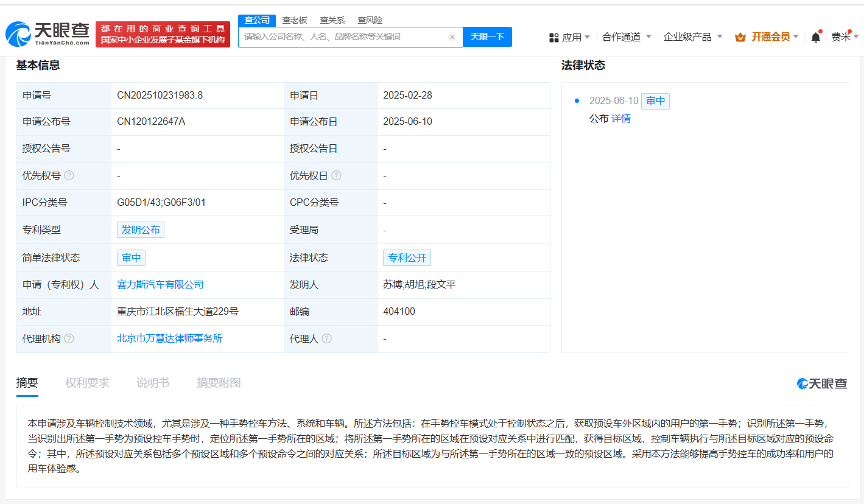
Task: Open the 赛力斯汽车有限公司 company link
Action: pyautogui.click(x=160, y=284)
